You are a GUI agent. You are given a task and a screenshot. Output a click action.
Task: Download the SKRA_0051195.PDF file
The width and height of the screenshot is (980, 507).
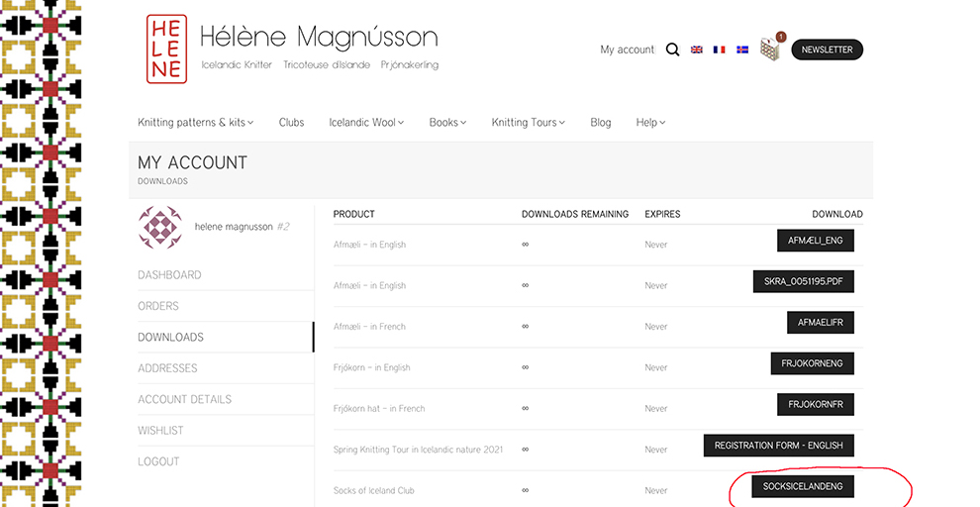pos(804,282)
